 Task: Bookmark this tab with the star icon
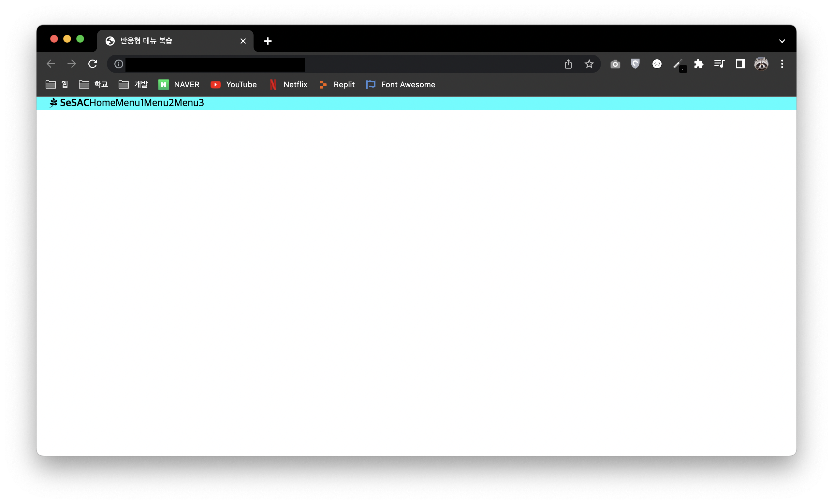589,64
